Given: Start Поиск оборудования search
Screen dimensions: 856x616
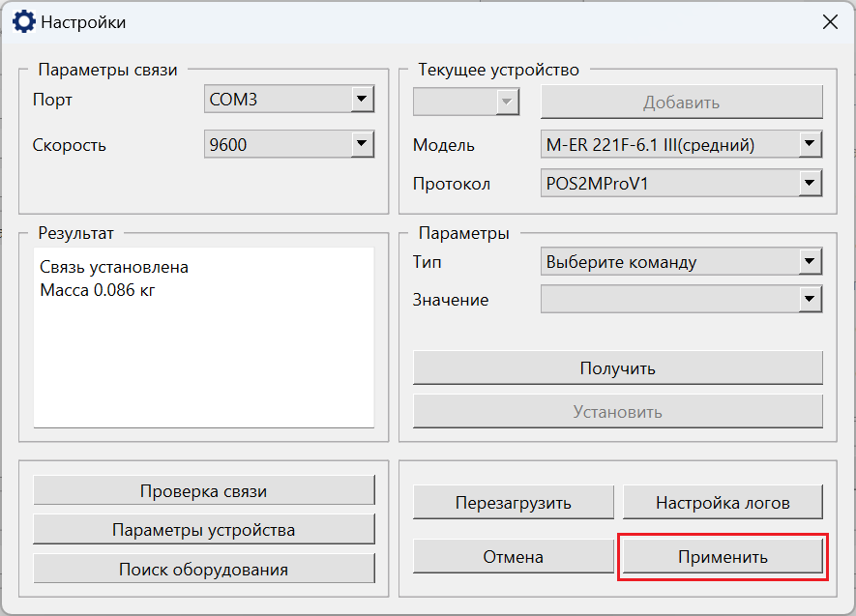Looking at the screenshot, I should pos(204,569).
